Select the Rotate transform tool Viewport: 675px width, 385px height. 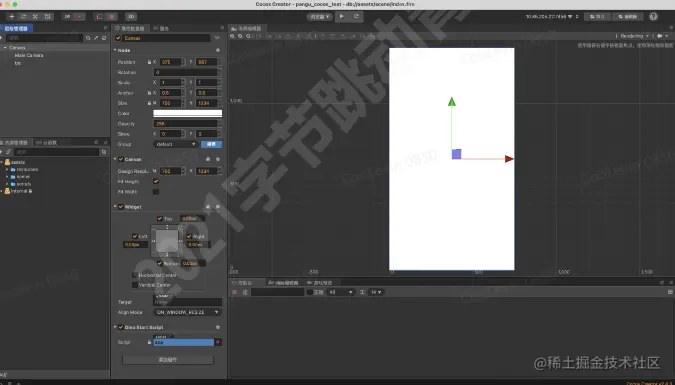24,16
